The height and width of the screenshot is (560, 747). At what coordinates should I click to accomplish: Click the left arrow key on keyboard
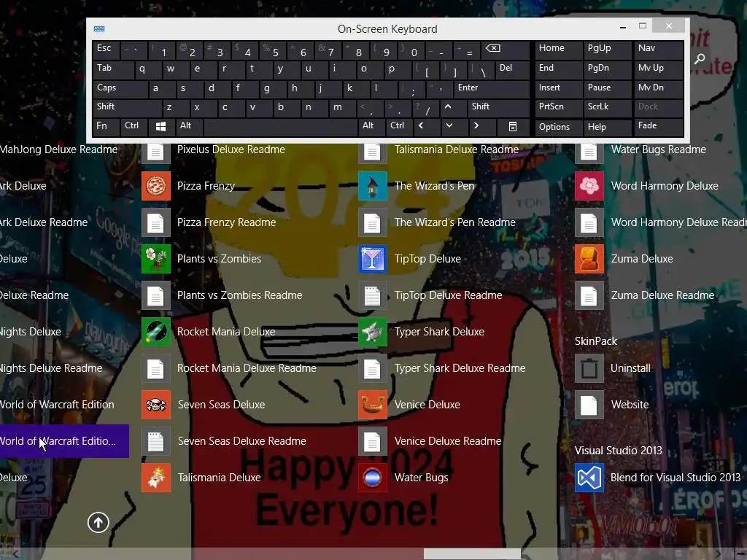(426, 126)
